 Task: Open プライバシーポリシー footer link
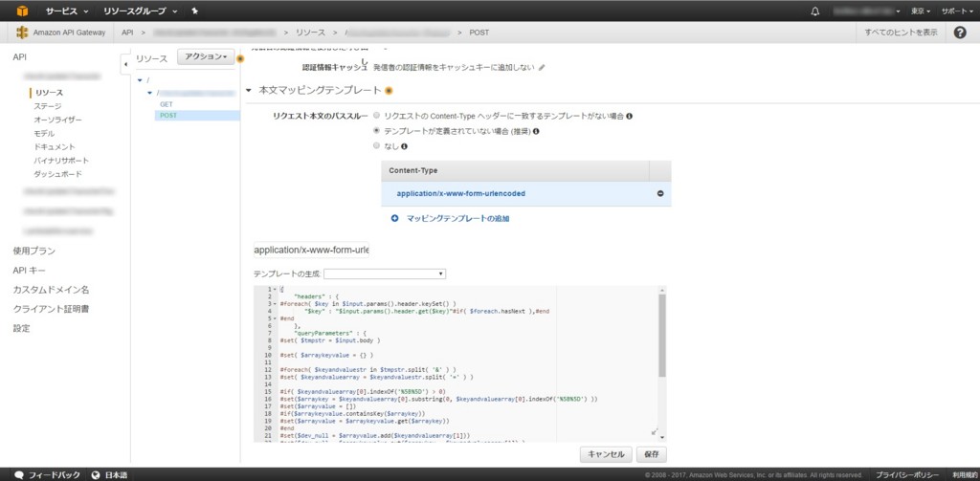[x=907, y=475]
